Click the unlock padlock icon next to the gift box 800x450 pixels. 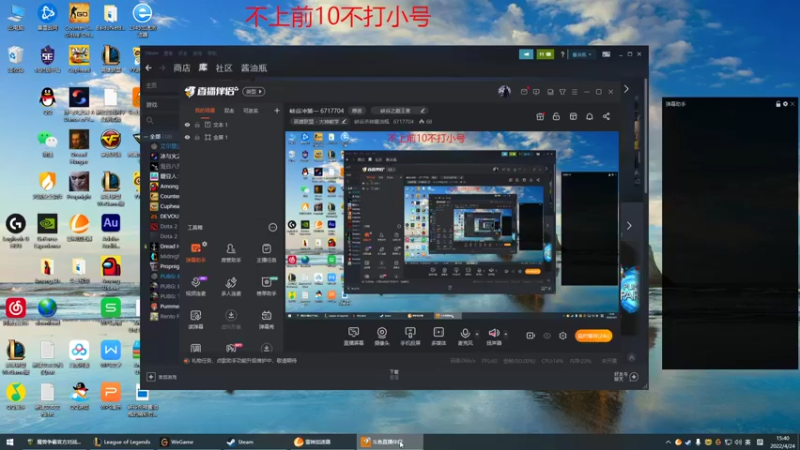(556, 116)
